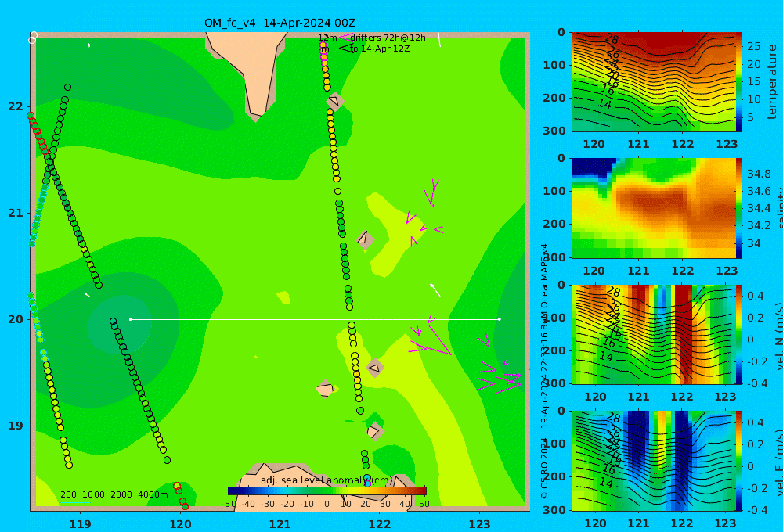
Task: Select the eastern endpoint of the white transect line
Action: pyautogui.click(x=500, y=319)
